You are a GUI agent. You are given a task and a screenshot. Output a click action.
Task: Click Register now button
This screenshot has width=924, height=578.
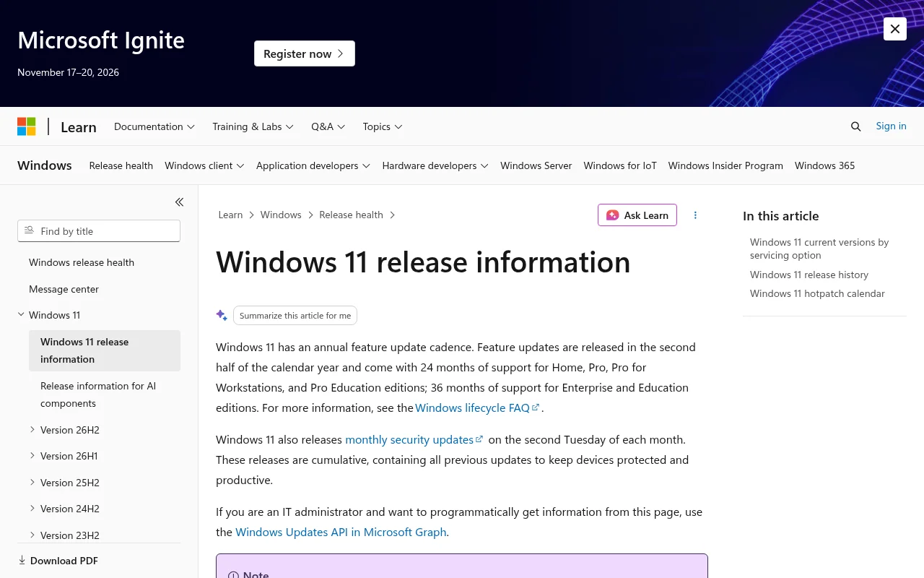[x=305, y=53]
